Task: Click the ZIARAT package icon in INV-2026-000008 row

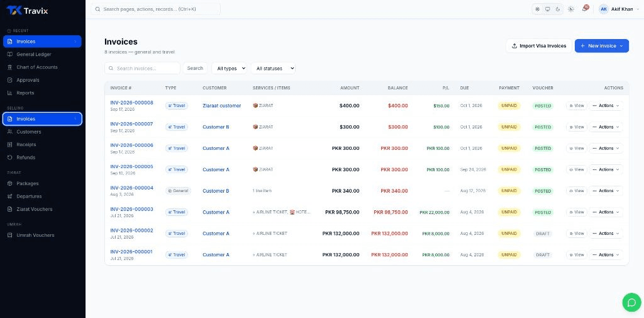Action: click(x=255, y=105)
